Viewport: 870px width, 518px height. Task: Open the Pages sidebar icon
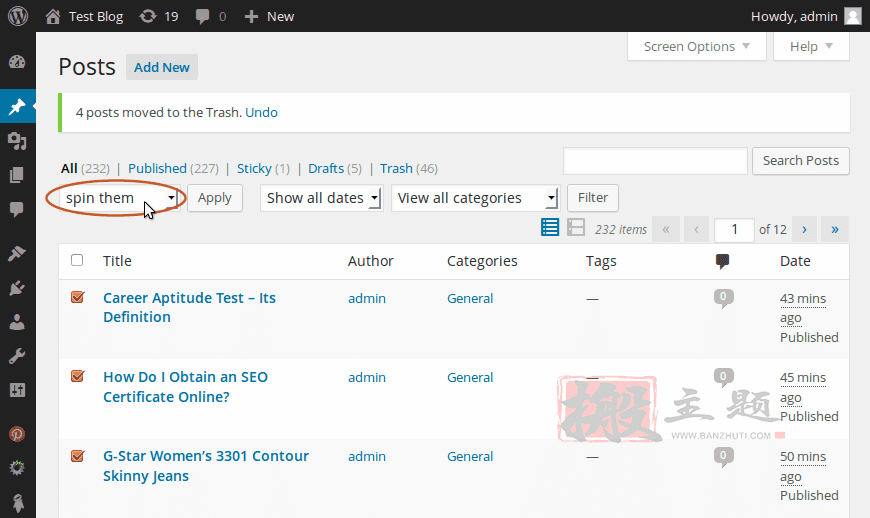pos(17,175)
